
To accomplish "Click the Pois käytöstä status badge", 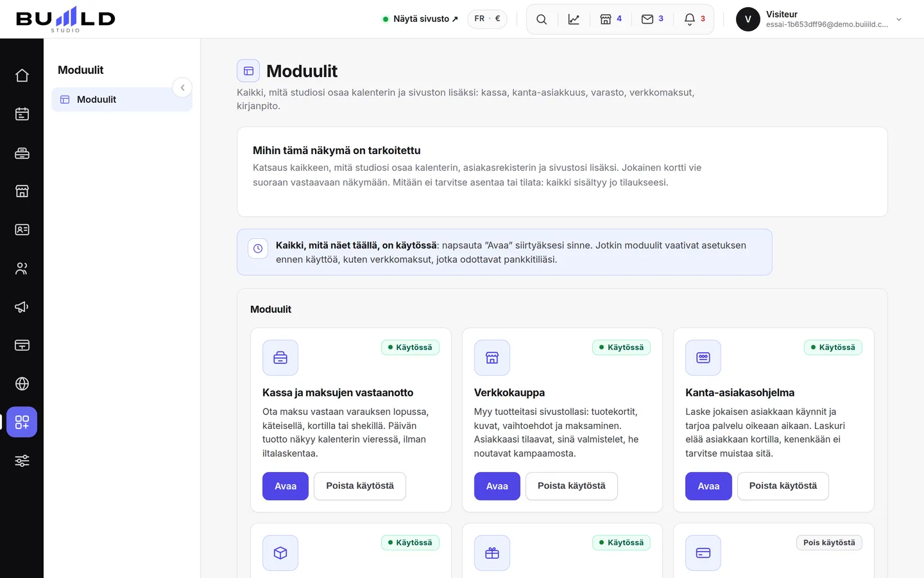I will tap(829, 543).
